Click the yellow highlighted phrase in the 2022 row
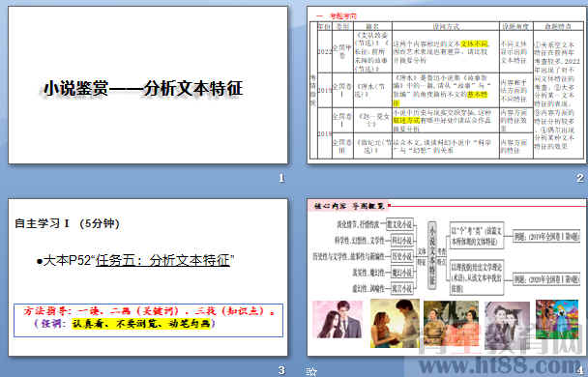Viewport: 588px width, 377px height. tap(475, 44)
